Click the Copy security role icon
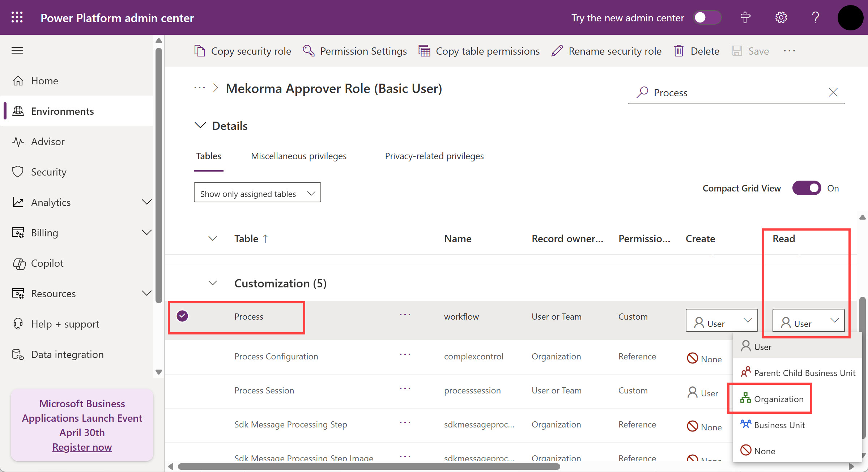The height and width of the screenshot is (472, 868). (x=200, y=51)
